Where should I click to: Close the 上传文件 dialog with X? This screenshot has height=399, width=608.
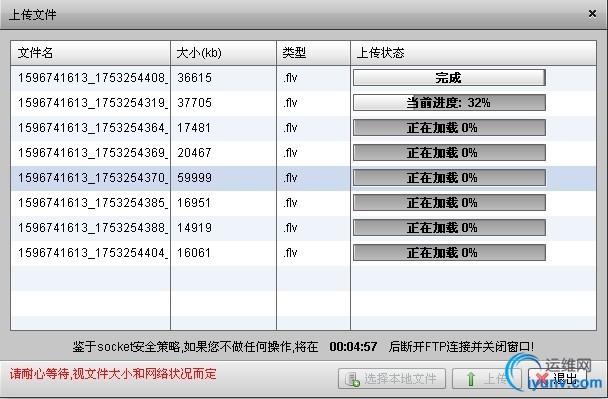coord(592,14)
